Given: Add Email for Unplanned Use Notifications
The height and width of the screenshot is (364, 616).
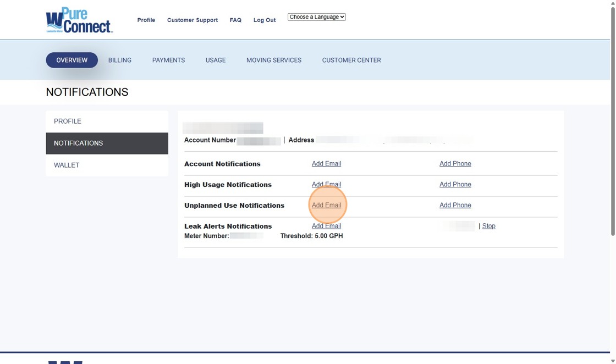Looking at the screenshot, I should coord(326,205).
